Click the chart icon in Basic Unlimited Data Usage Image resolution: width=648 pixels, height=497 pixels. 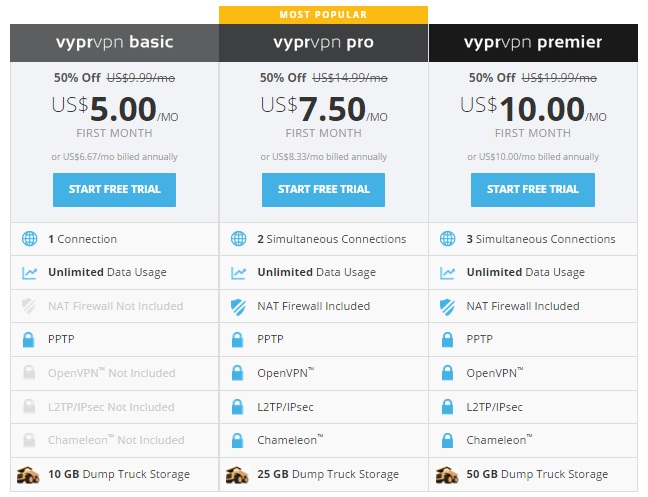(29, 273)
